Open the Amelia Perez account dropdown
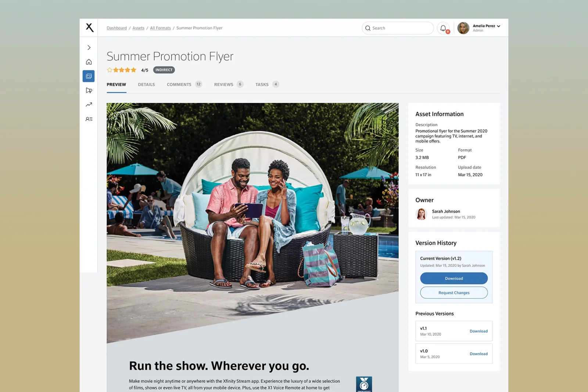The image size is (588, 392). click(x=487, y=28)
